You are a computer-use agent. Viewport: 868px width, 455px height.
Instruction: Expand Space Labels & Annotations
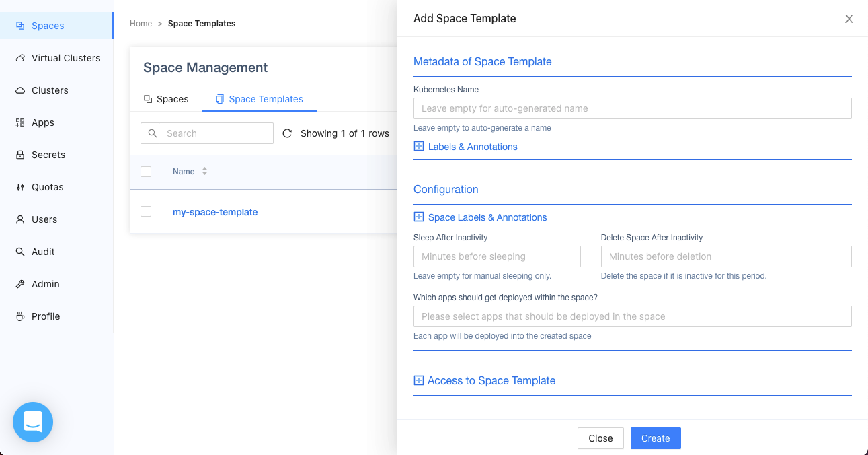coord(419,217)
